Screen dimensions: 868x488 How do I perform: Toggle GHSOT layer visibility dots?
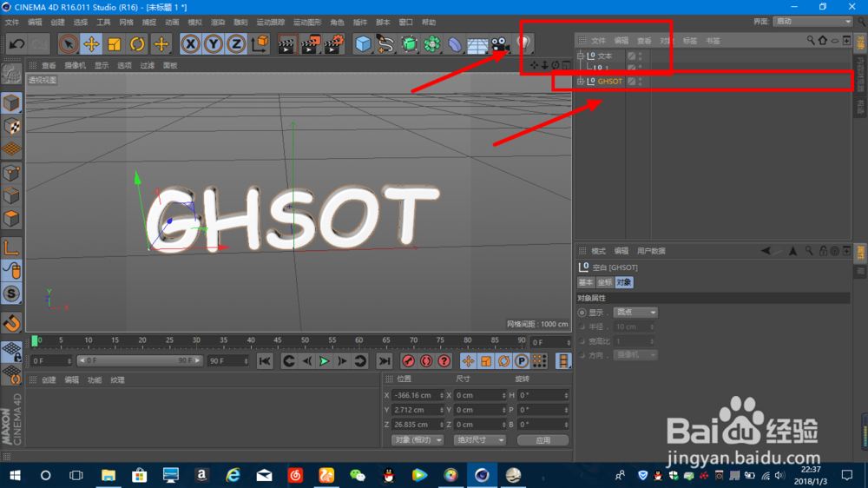pyautogui.click(x=641, y=82)
